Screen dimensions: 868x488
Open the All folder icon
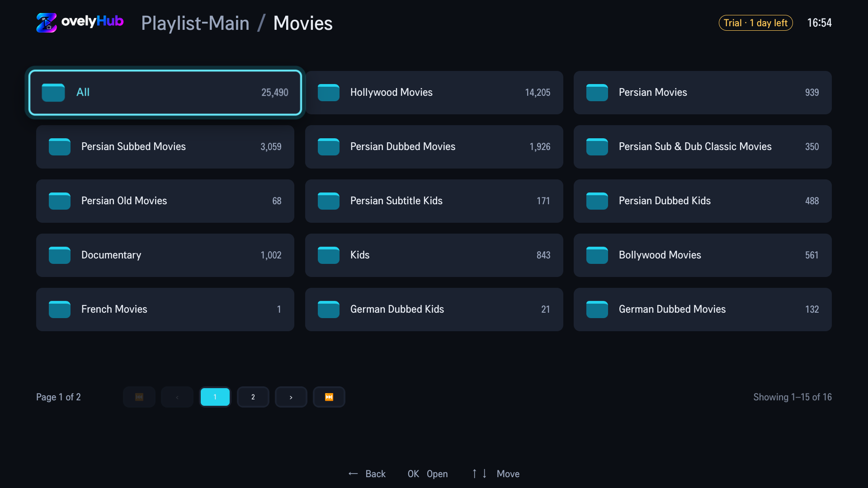[x=53, y=93]
